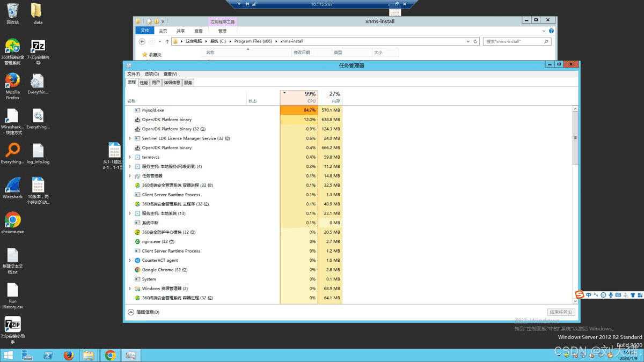The image size is (644, 362).
Task: Click the nginx.exe process icon
Action: pos(137,241)
